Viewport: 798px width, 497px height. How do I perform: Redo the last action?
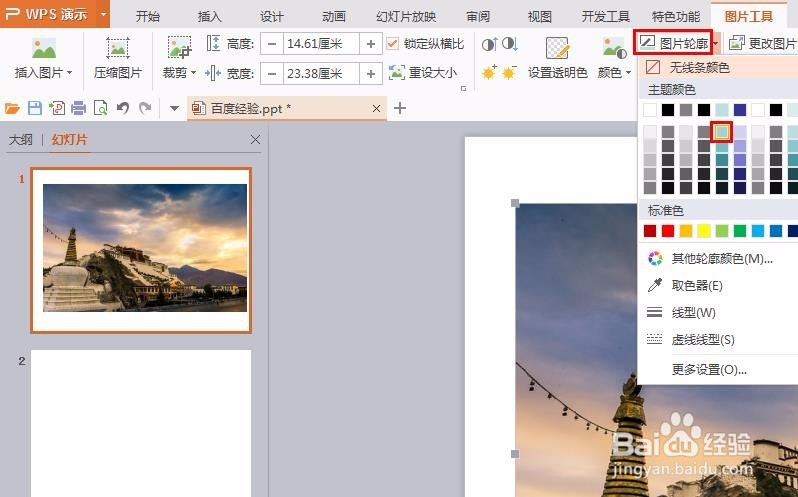[x=145, y=108]
